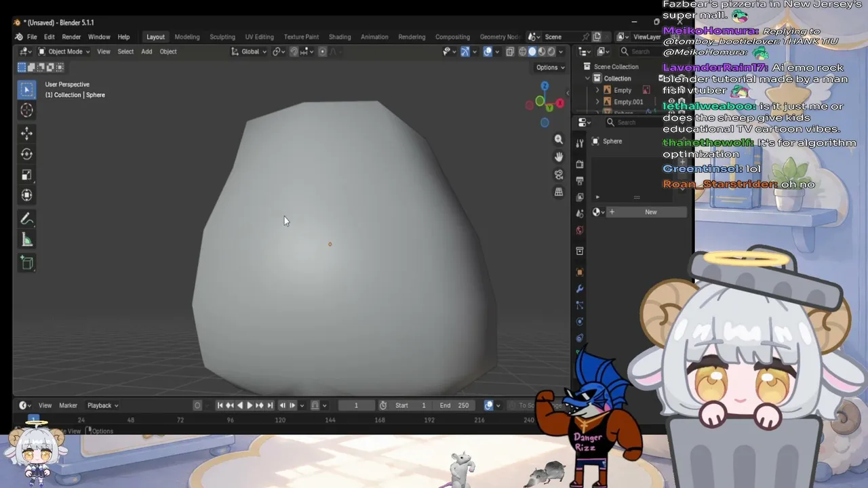868x488 pixels.
Task: Open the viewport Select menu
Action: pos(125,52)
